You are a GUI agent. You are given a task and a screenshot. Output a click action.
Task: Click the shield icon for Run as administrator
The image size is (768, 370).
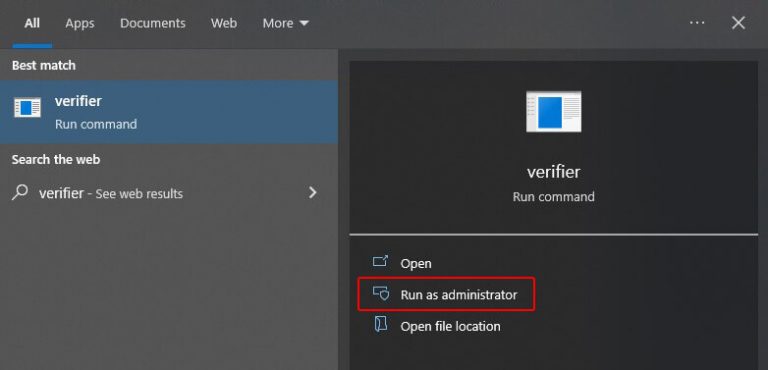click(381, 293)
